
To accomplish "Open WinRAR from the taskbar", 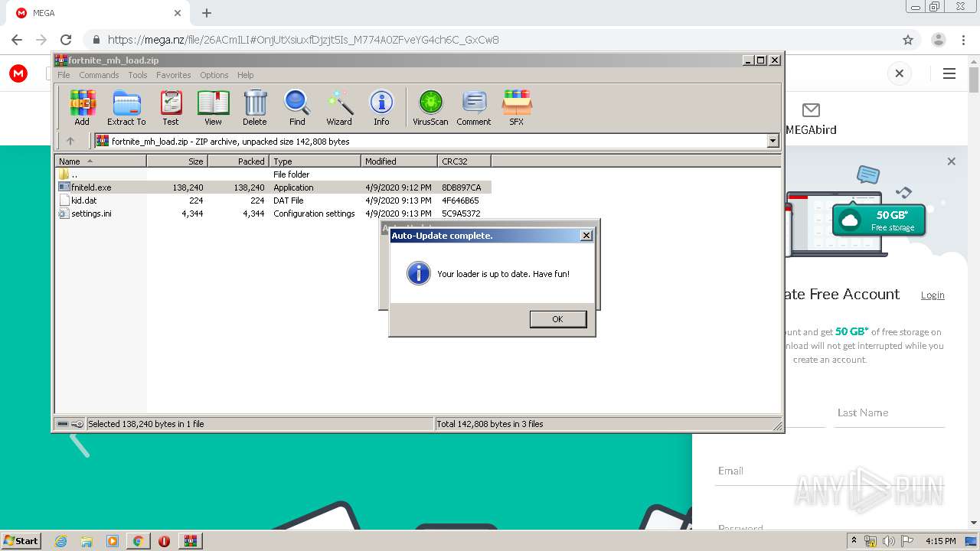I will 190,541.
